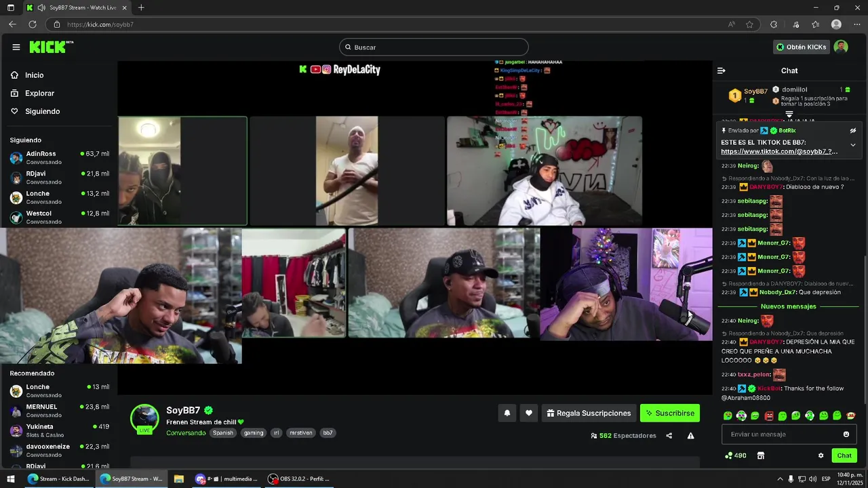Show hidden system tray icons
Viewport: 868px width, 488px height.
[779, 479]
